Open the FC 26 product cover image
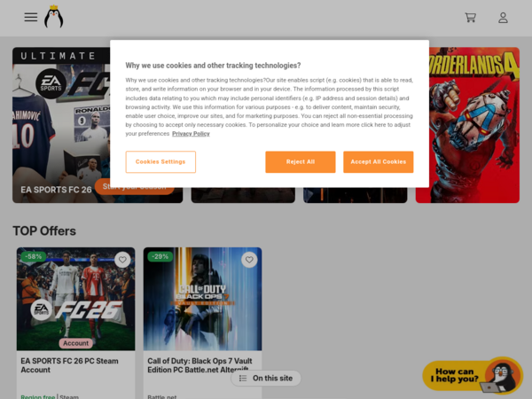The height and width of the screenshot is (399, 532). click(75, 299)
